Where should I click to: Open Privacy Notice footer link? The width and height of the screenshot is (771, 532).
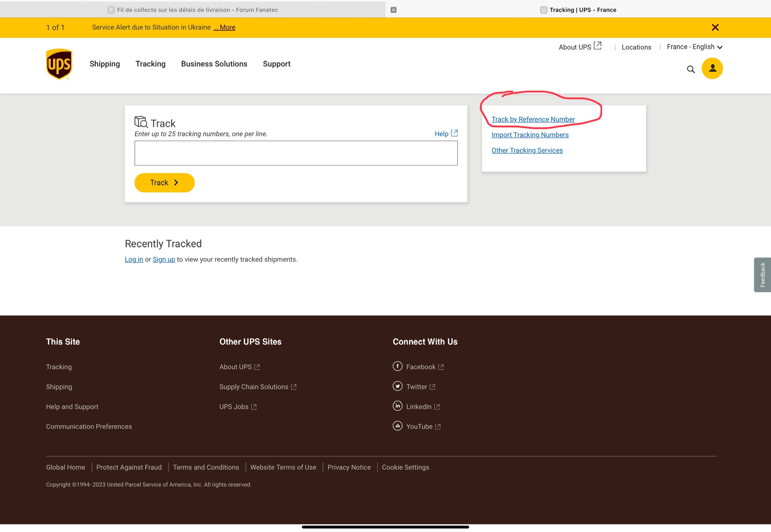349,467
